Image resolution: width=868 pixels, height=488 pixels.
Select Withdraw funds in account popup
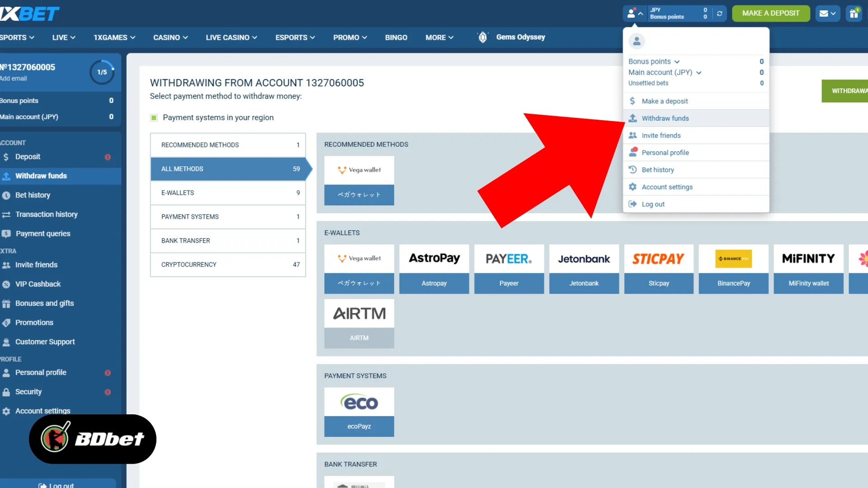[x=696, y=118]
